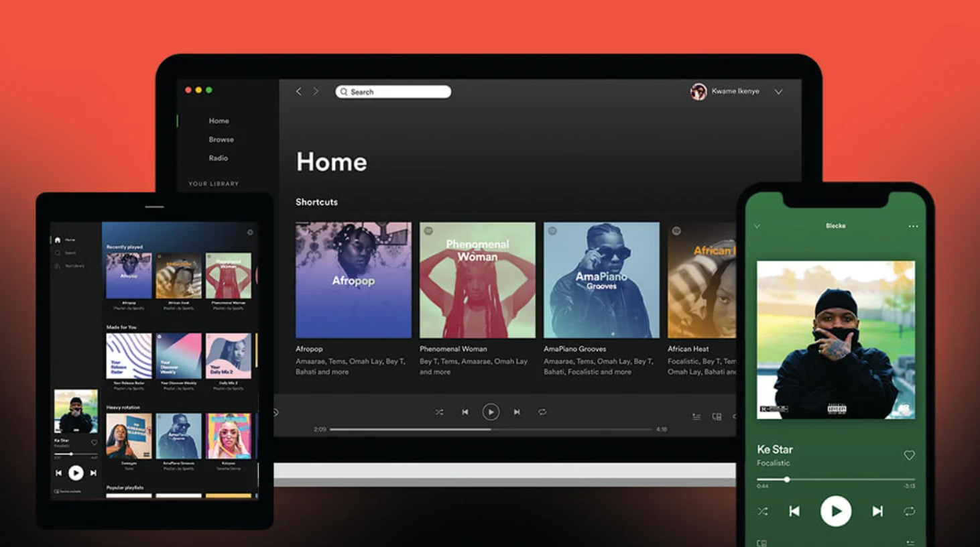Open Phenomenal Woman in tablet Recently played
Screen dimensions: 980x547
229,276
